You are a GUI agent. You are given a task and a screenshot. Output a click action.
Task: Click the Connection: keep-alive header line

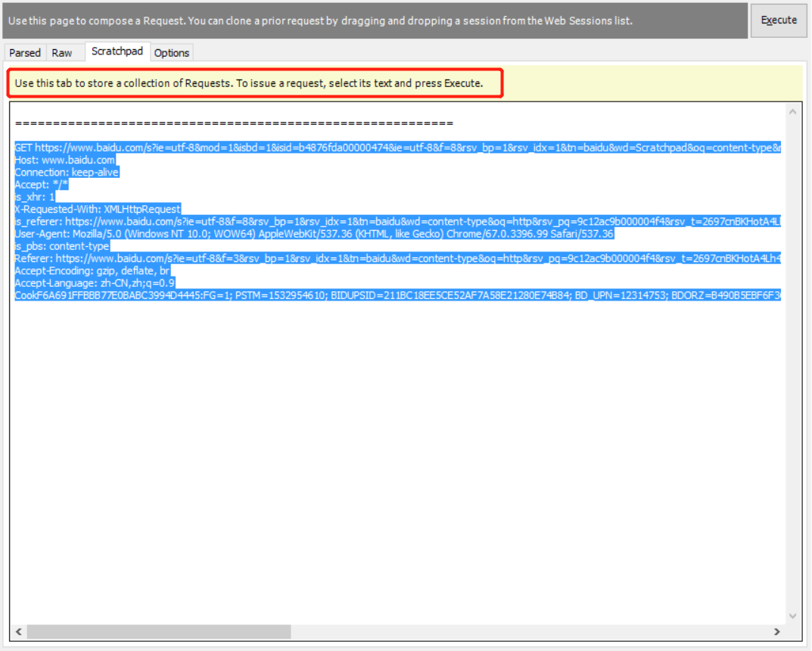point(67,173)
